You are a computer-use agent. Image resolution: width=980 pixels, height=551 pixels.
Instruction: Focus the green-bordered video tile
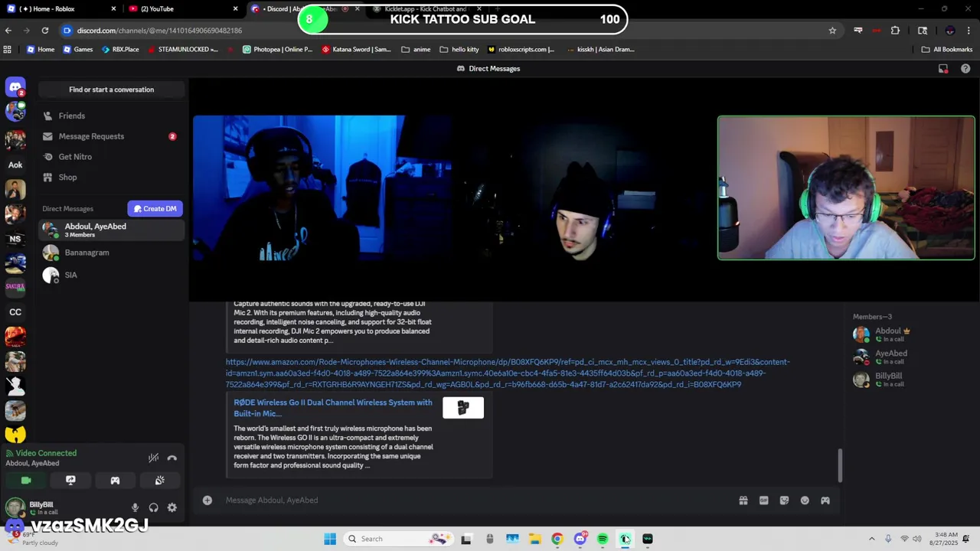pyautogui.click(x=846, y=188)
